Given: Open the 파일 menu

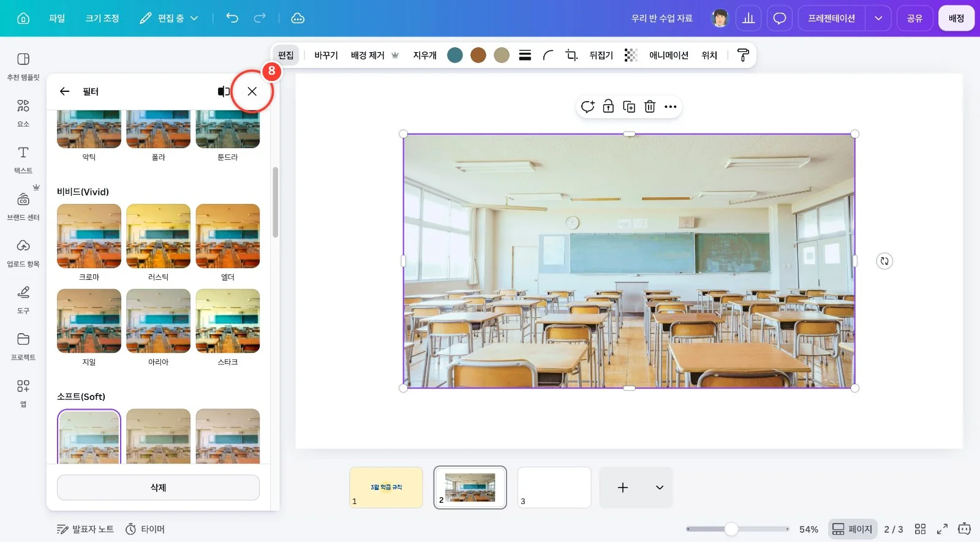Looking at the screenshot, I should (x=57, y=18).
